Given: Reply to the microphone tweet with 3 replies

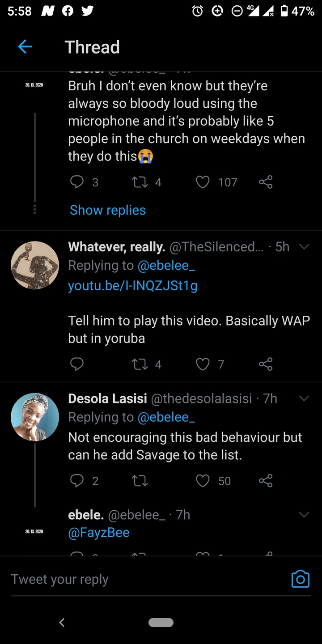Looking at the screenshot, I should (x=77, y=182).
